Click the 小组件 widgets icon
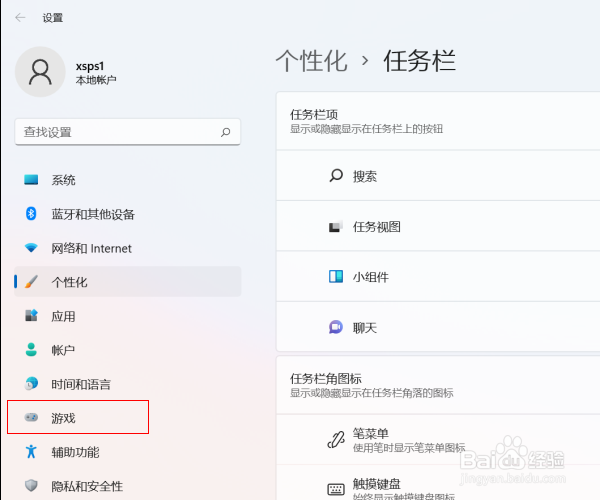 click(x=336, y=277)
